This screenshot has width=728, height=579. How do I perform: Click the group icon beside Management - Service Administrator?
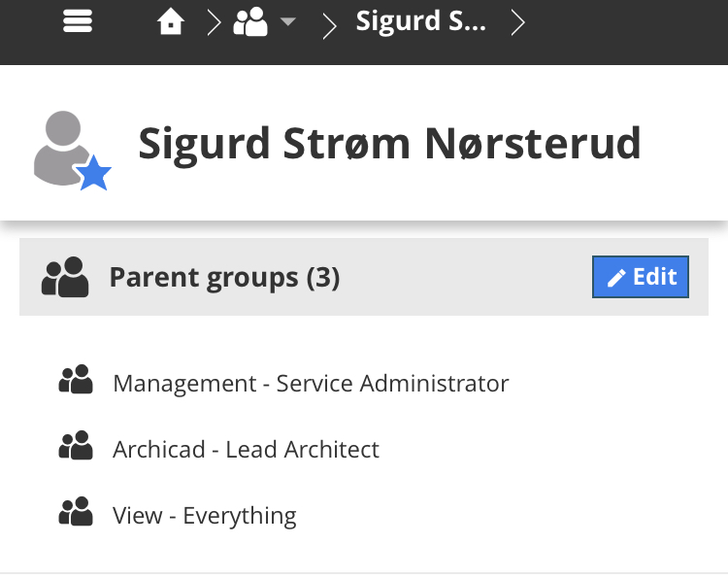pos(76,382)
